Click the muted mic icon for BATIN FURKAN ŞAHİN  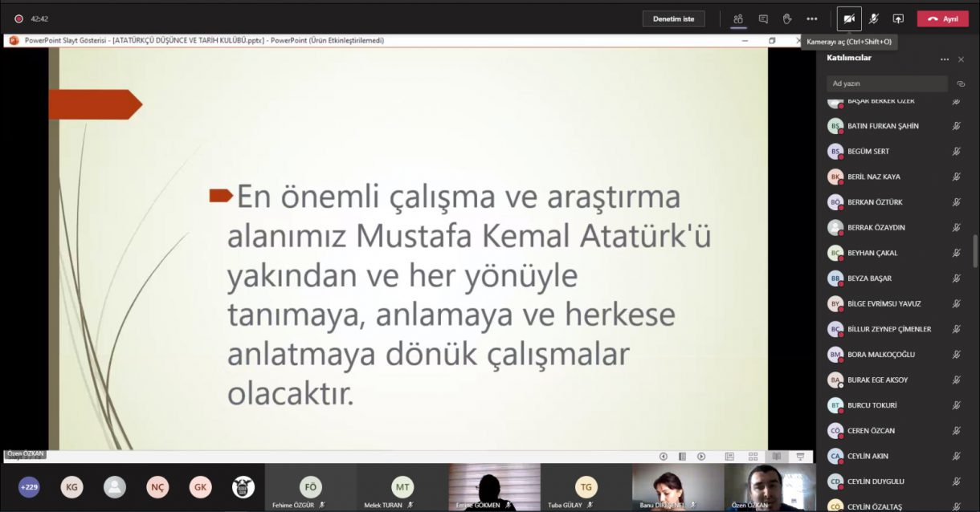click(957, 126)
